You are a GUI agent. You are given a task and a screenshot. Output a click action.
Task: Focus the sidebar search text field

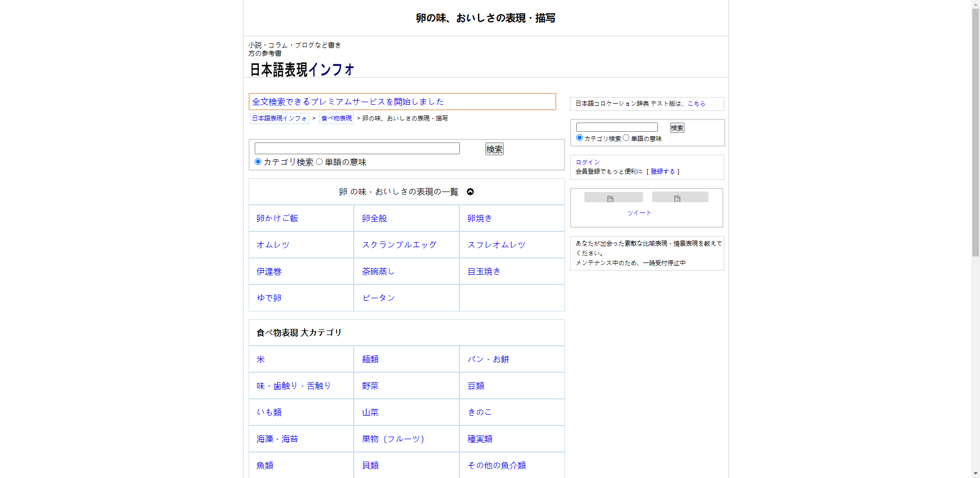pyautogui.click(x=617, y=127)
